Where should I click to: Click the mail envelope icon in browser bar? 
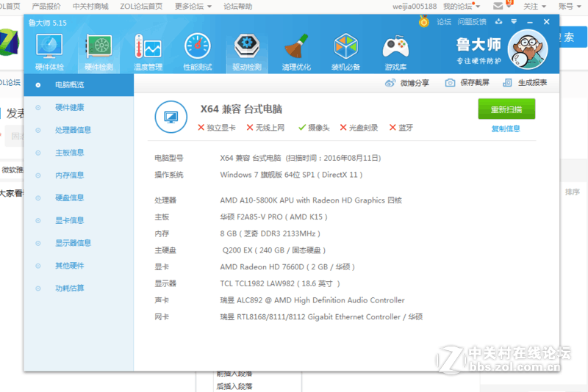pyautogui.click(x=498, y=6)
